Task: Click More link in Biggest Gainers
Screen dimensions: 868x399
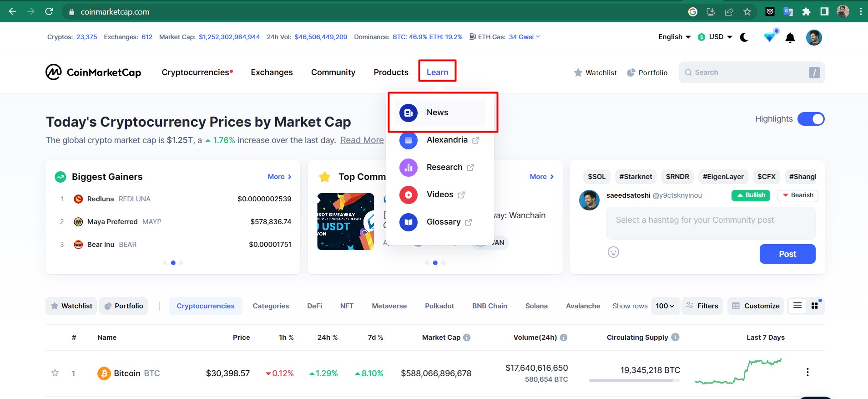Action: click(x=279, y=177)
